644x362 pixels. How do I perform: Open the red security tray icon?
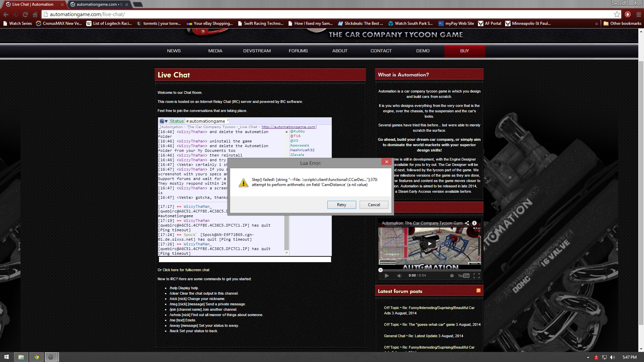click(x=596, y=357)
